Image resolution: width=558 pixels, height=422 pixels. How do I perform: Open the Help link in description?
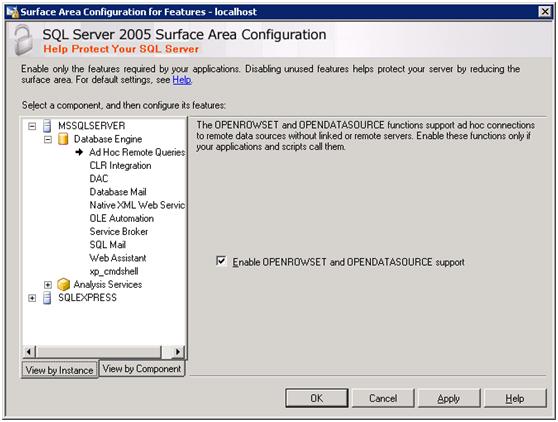[x=182, y=80]
